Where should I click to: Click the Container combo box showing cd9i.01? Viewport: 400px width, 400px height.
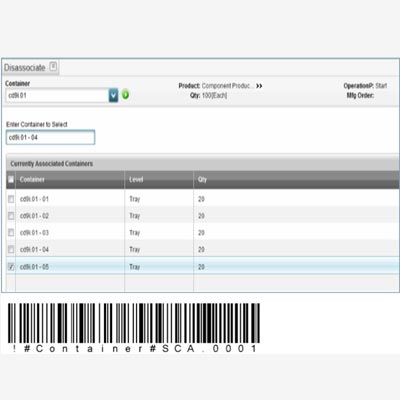[62, 96]
